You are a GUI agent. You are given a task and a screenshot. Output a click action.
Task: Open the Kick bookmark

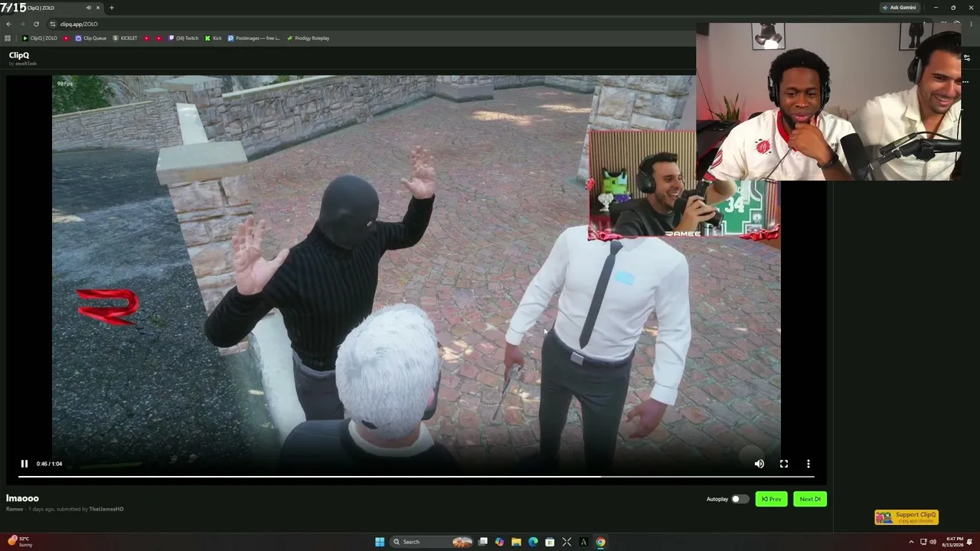point(214,38)
